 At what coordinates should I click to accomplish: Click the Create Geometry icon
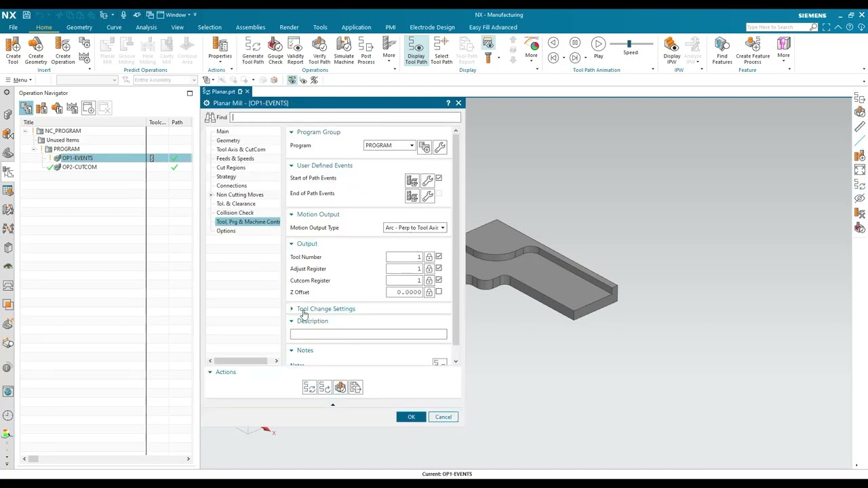tap(36, 50)
